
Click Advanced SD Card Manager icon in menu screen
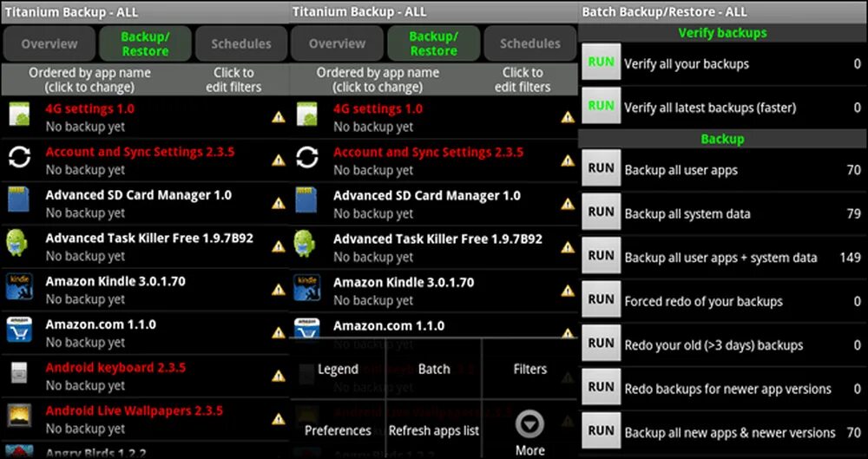coord(306,200)
